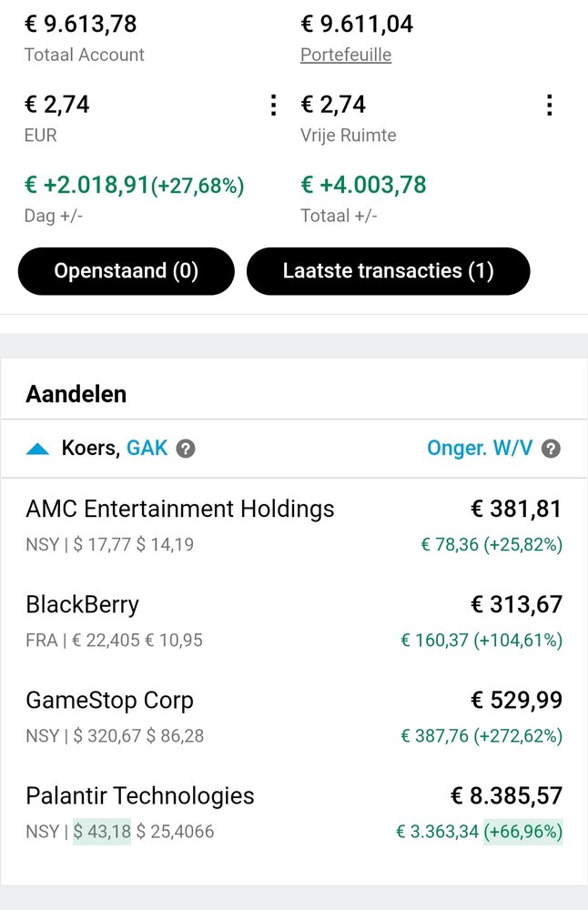Open the Palantir Technologies position
The height and width of the screenshot is (910, 588).
point(294,813)
